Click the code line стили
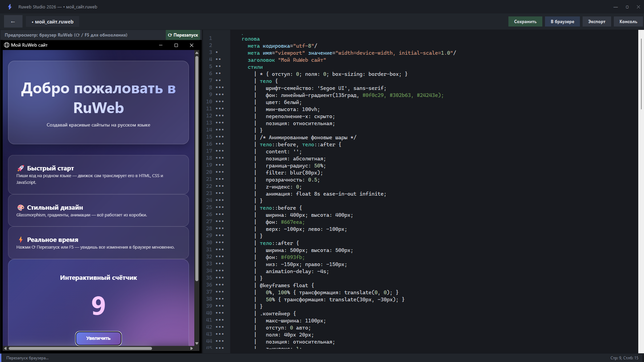The image size is (644, 362). pos(255,67)
